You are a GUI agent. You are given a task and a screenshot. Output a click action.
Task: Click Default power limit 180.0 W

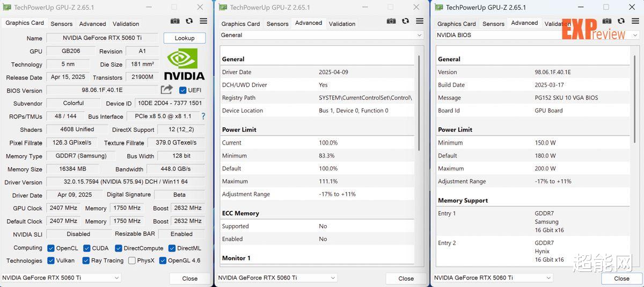545,156
